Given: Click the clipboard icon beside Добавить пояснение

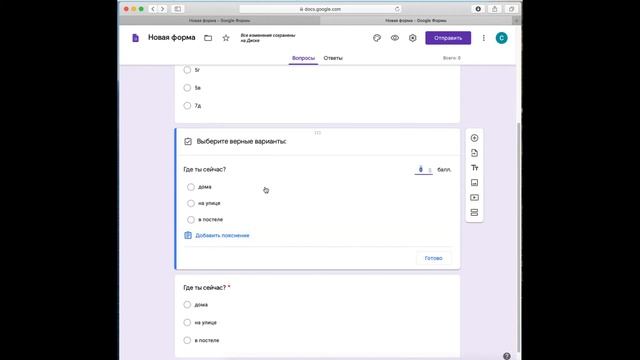Looking at the screenshot, I should (x=188, y=235).
